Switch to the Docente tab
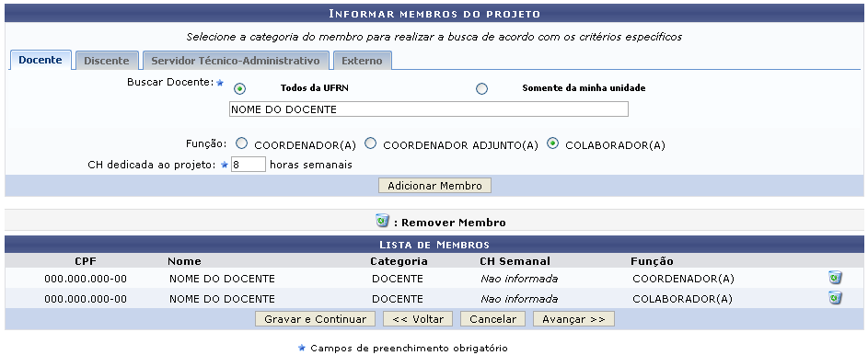 click(x=41, y=60)
